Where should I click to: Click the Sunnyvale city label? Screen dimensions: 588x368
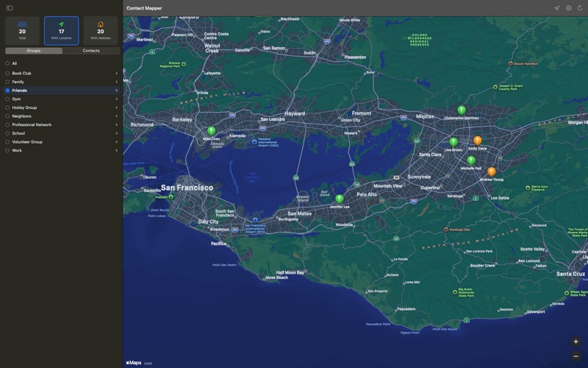[419, 177]
